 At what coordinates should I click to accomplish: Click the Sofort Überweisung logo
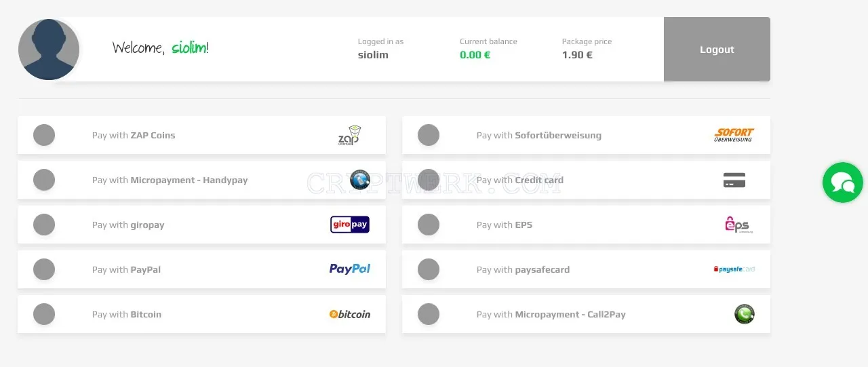tap(734, 135)
